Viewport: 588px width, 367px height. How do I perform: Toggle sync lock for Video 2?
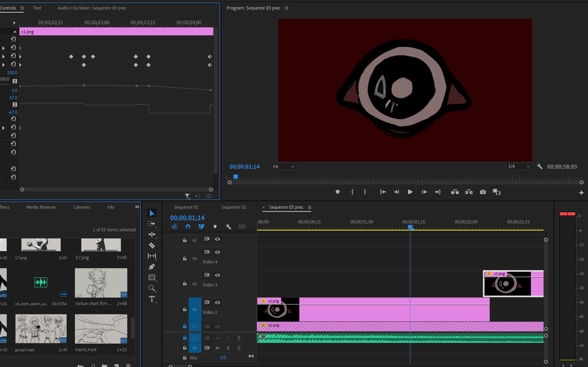[207, 302]
